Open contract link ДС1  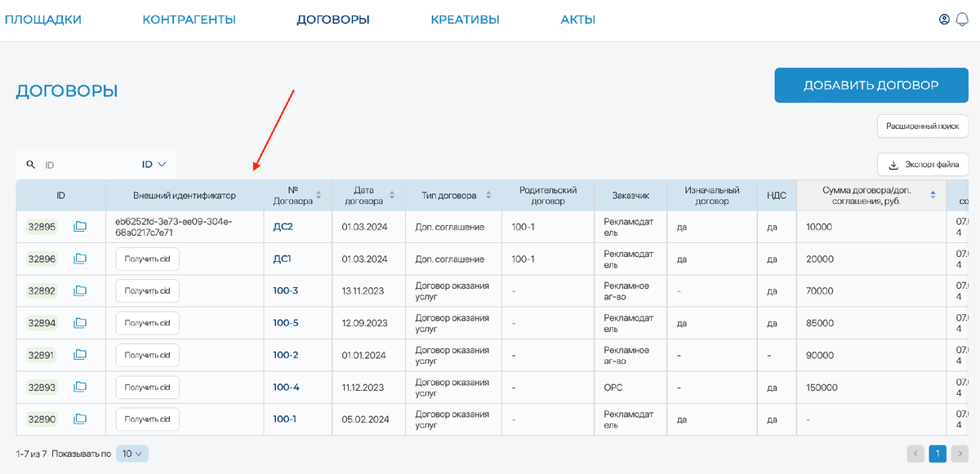(282, 259)
